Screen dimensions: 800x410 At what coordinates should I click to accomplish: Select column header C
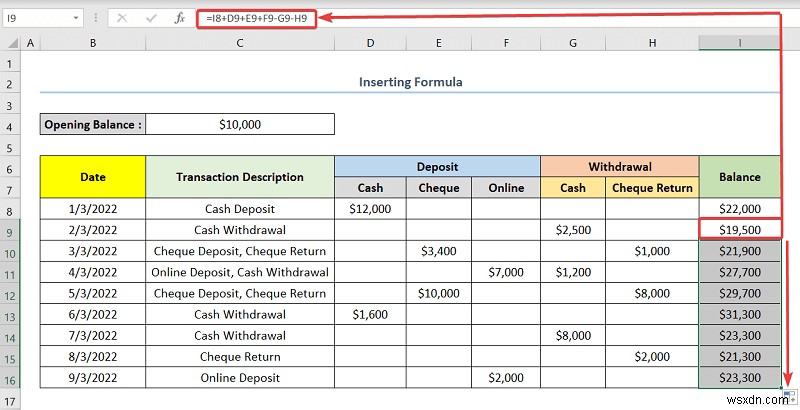pyautogui.click(x=240, y=43)
